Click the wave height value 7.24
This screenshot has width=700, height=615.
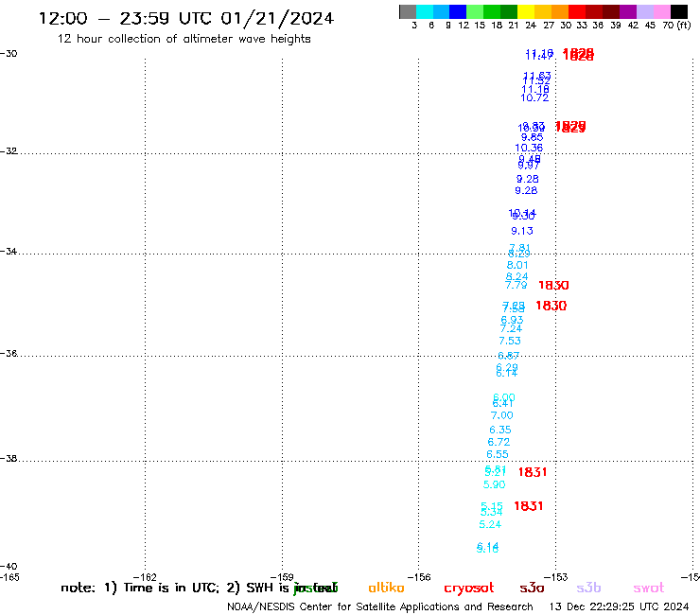point(511,329)
